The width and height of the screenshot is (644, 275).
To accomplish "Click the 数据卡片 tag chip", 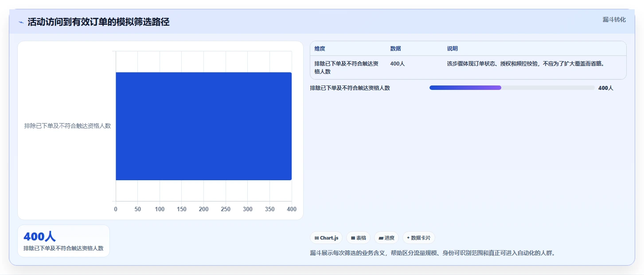I will 419,238.
